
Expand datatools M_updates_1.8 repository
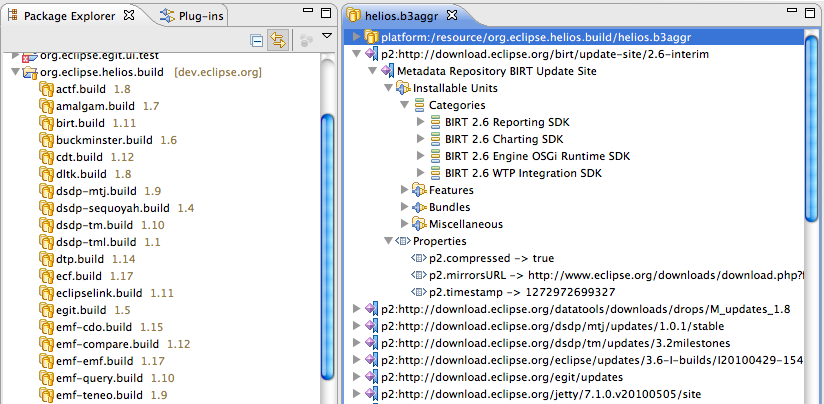click(357, 309)
